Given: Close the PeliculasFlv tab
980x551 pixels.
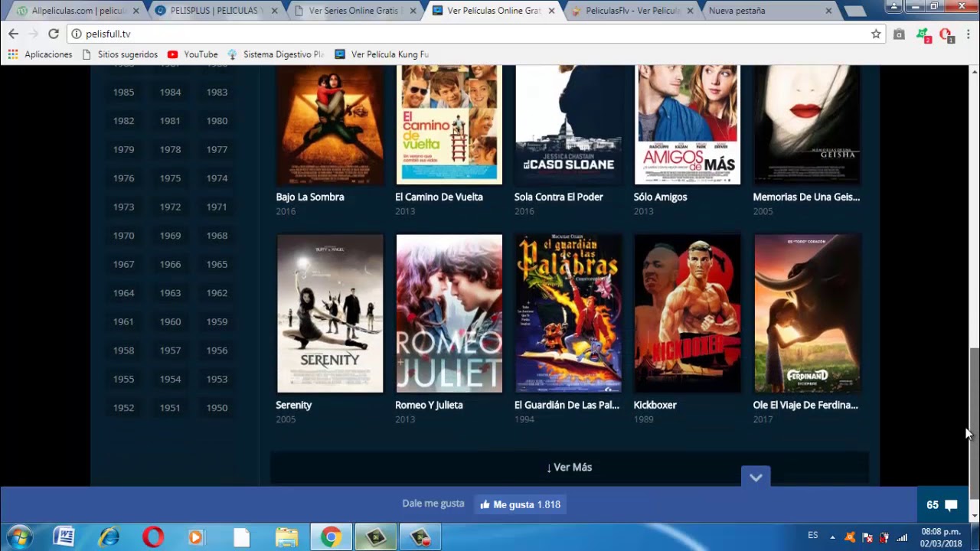Looking at the screenshot, I should pos(690,11).
